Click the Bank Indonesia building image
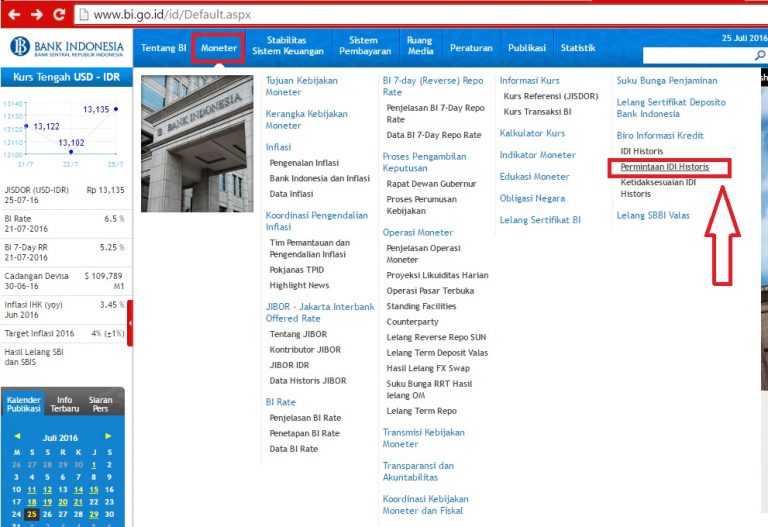Image resolution: width=768 pixels, height=527 pixels. (x=197, y=144)
